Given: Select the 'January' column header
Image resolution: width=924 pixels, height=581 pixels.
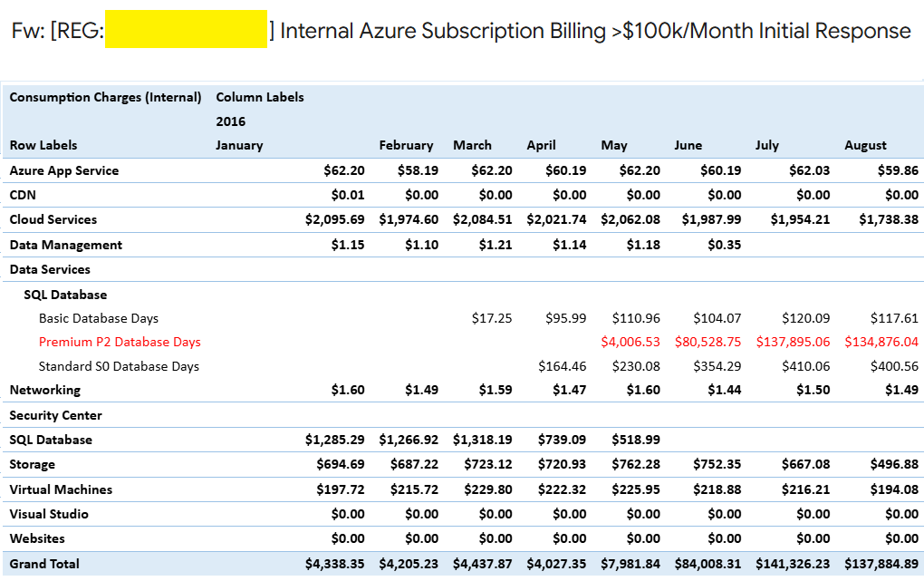Looking at the screenshot, I should coord(239,145).
